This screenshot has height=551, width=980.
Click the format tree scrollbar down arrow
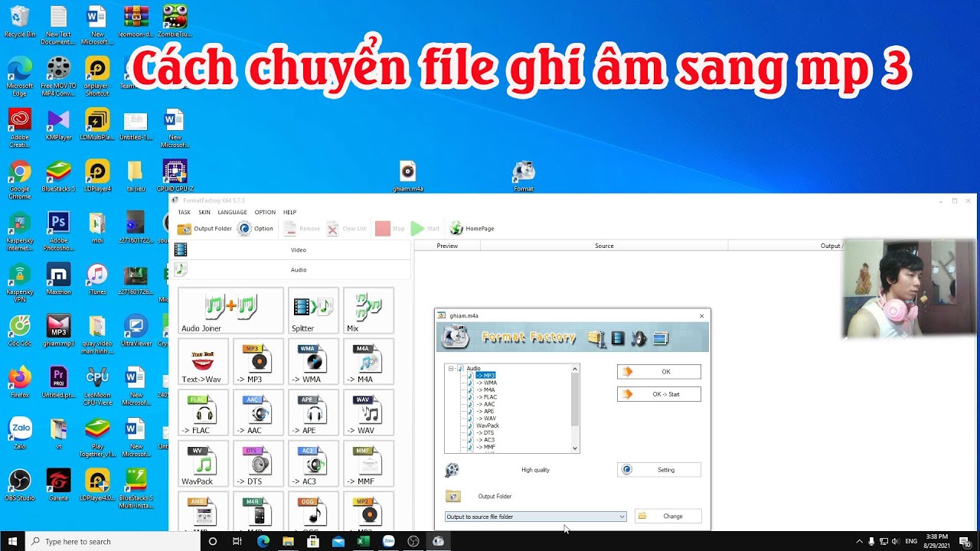575,448
